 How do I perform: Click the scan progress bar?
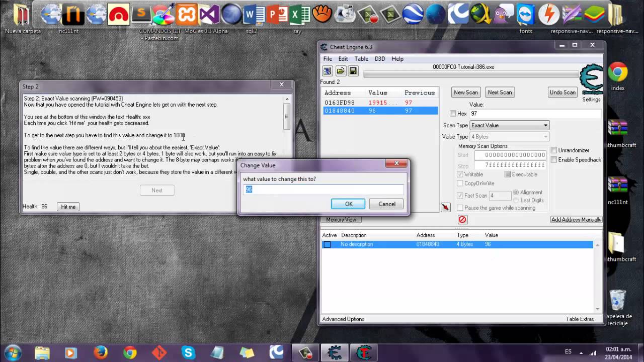point(471,75)
